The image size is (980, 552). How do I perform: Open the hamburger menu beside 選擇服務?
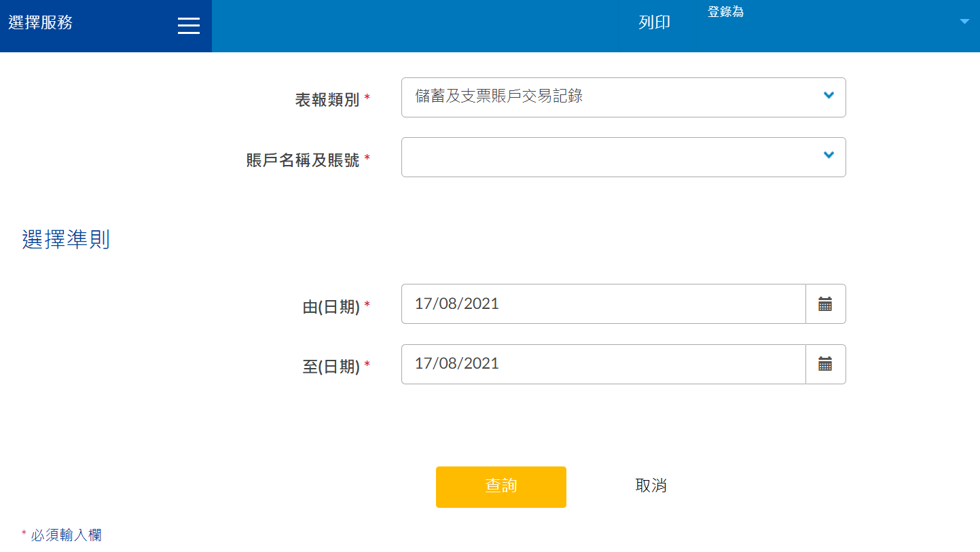188,25
